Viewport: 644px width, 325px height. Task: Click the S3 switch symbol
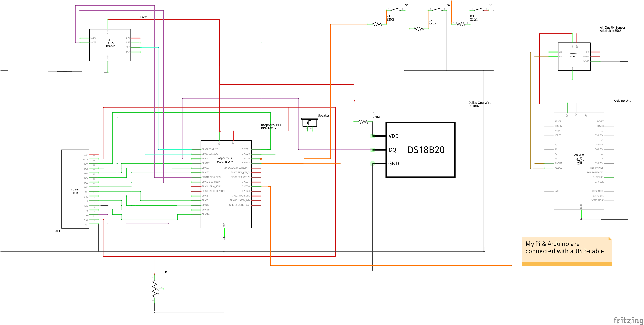tap(479, 9)
